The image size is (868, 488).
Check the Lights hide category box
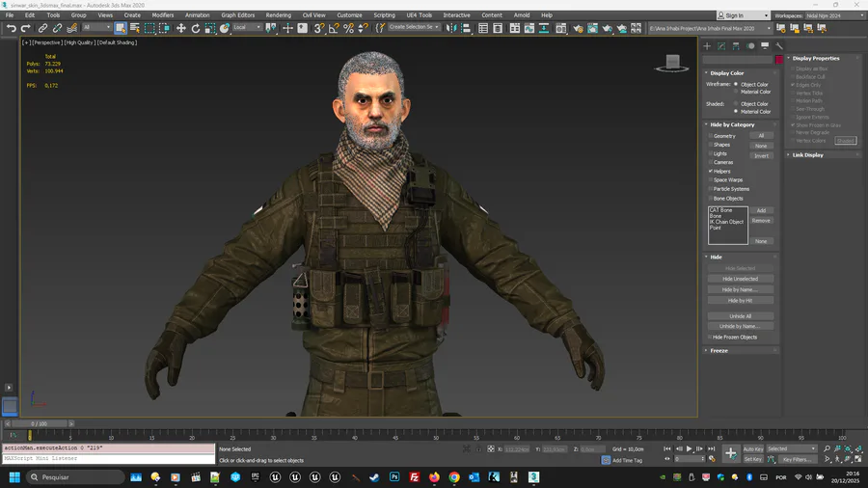click(711, 153)
